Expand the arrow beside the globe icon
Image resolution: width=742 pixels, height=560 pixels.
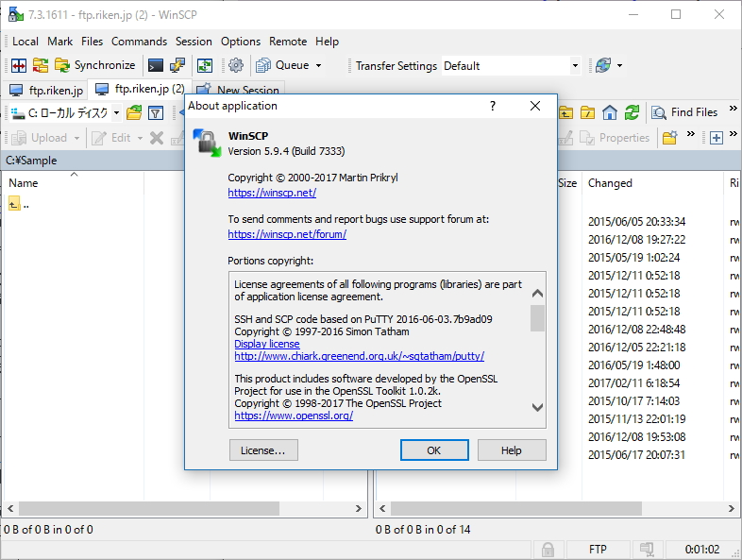point(619,65)
